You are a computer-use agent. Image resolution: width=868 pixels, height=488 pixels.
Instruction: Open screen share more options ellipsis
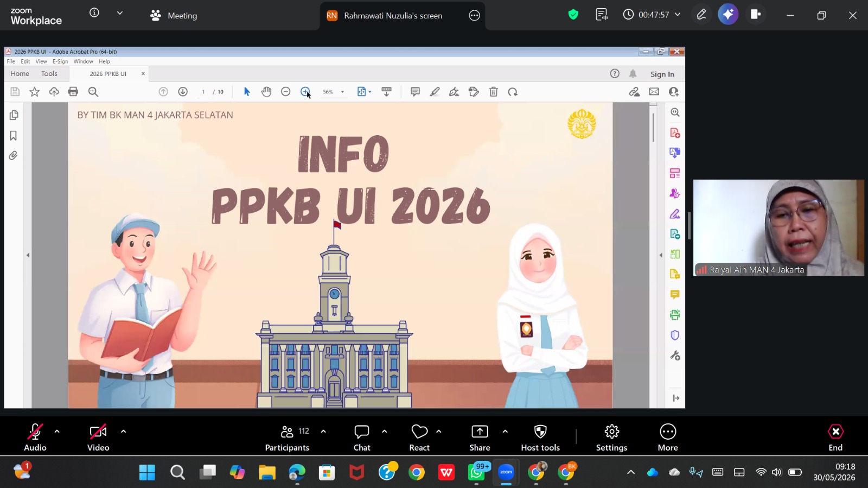[475, 16]
